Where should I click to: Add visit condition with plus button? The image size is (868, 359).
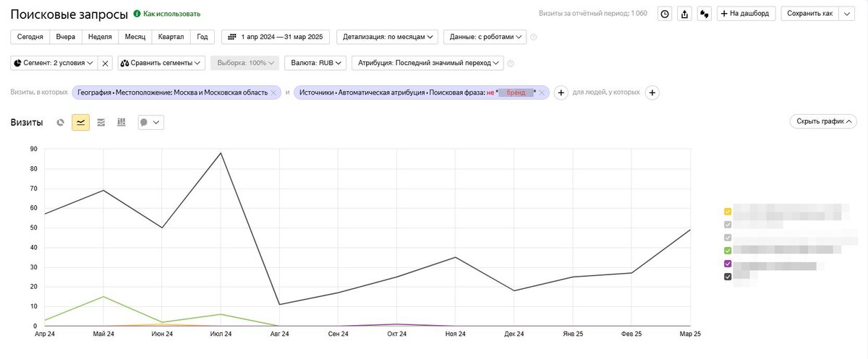[x=561, y=92]
